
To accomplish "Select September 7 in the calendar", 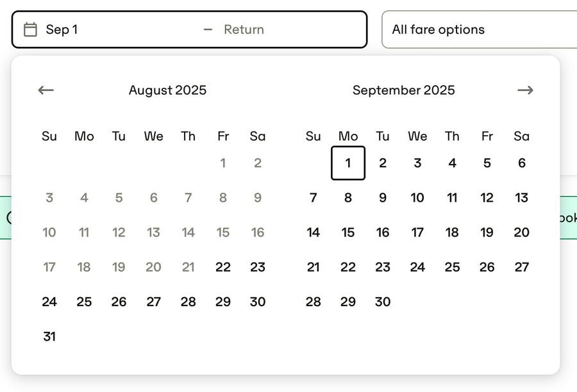I will (x=313, y=198).
